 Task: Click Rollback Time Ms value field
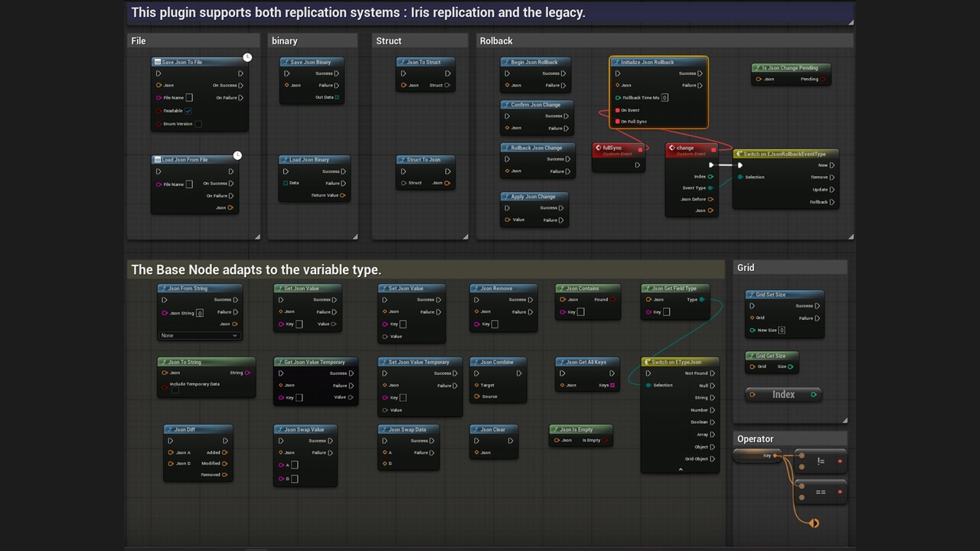pyautogui.click(x=665, y=97)
